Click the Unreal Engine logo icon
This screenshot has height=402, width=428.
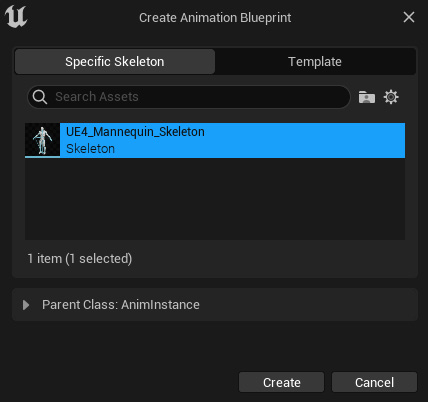coord(16,17)
